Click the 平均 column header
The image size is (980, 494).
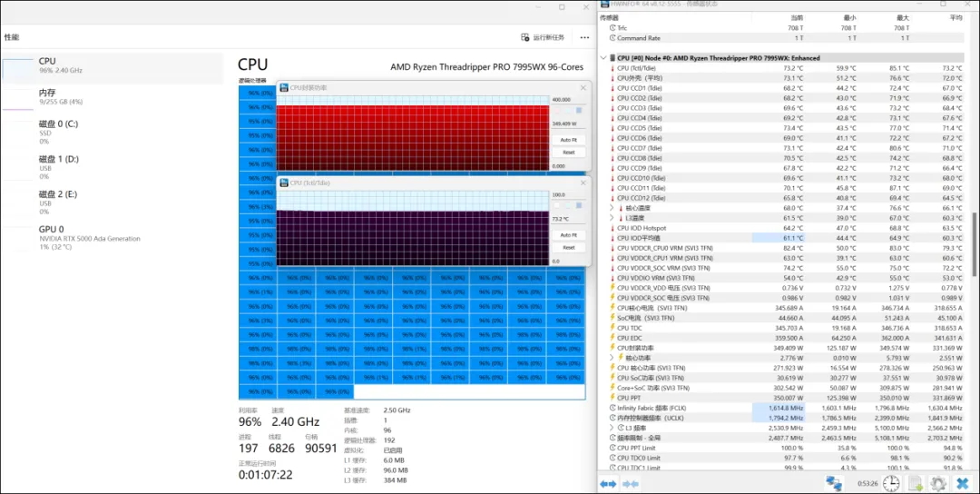[955, 18]
